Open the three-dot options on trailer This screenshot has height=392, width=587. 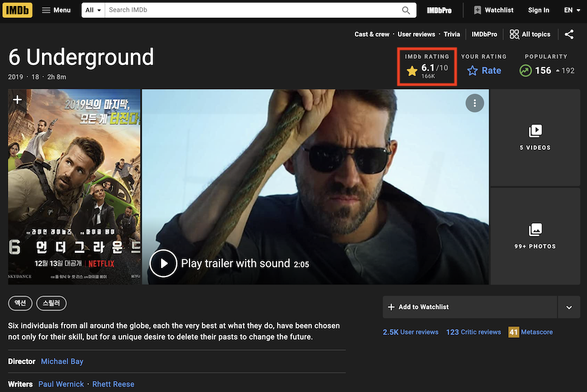point(475,103)
